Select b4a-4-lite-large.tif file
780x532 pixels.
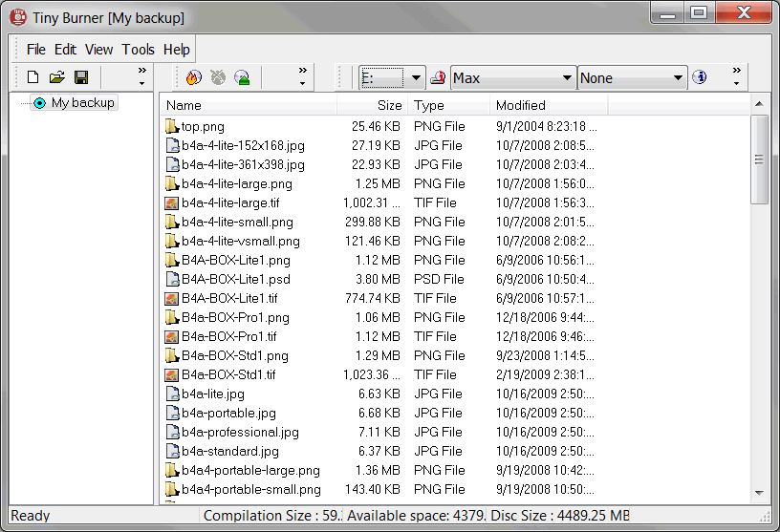click(x=381, y=202)
